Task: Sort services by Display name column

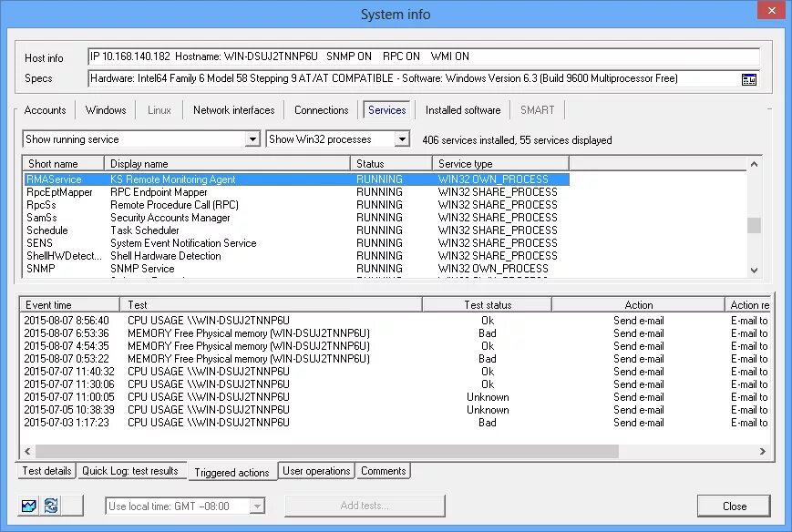Action: click(227, 164)
